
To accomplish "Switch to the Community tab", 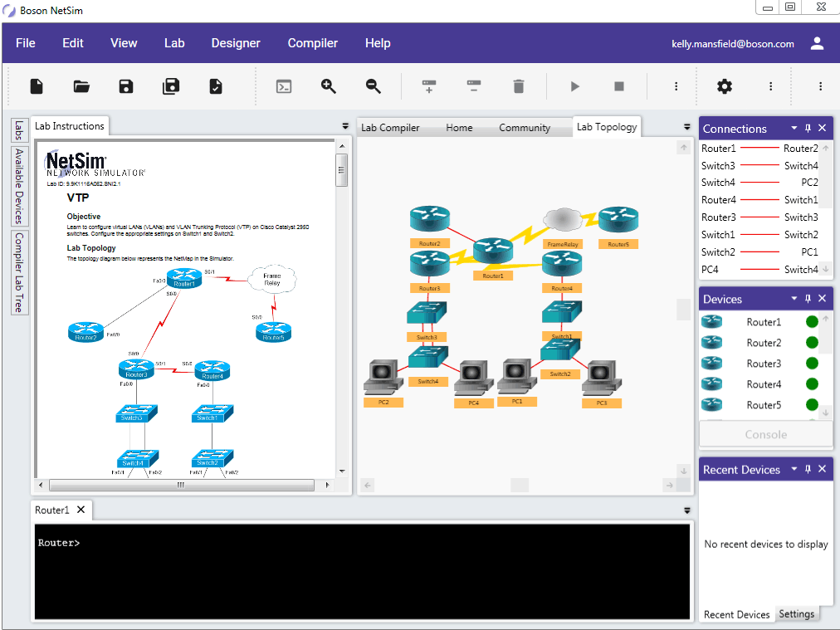I will [525, 128].
